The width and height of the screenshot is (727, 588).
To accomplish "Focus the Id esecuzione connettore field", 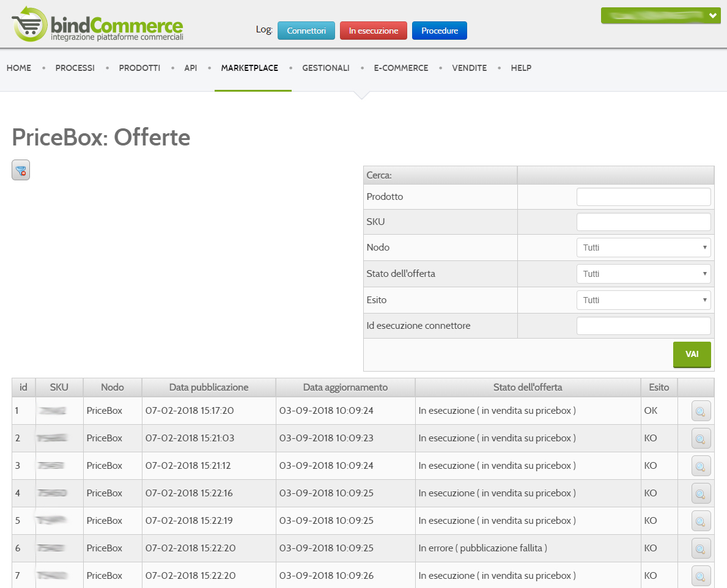I will click(x=644, y=326).
